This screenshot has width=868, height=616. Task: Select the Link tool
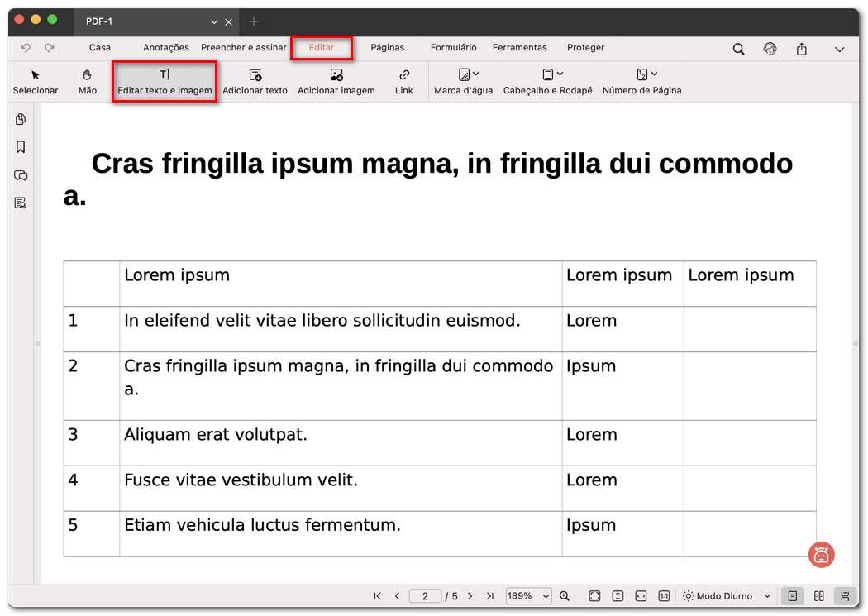point(403,80)
